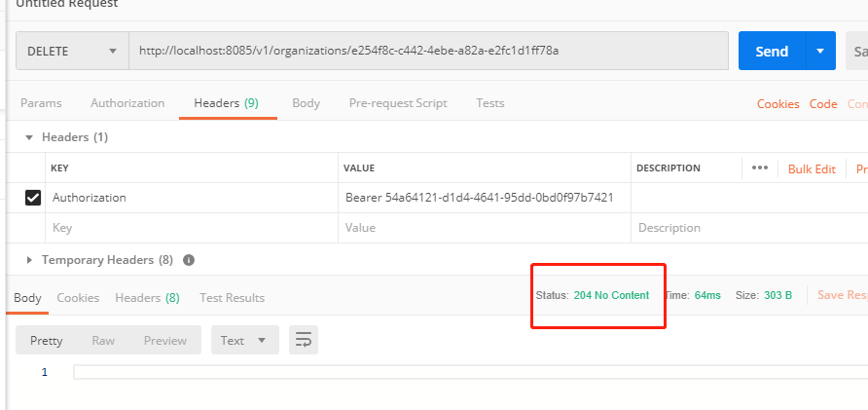The width and height of the screenshot is (868, 410).
Task: Switch to the Params tab
Action: click(x=41, y=103)
